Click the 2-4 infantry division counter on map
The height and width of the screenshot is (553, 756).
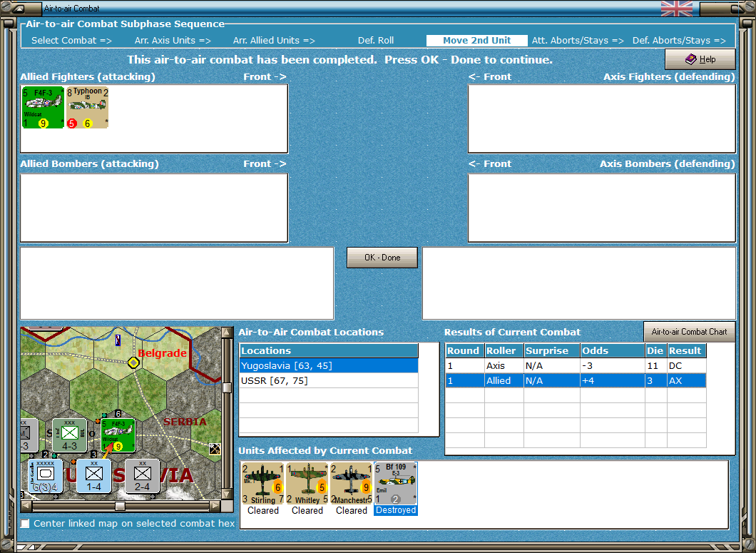point(142,476)
